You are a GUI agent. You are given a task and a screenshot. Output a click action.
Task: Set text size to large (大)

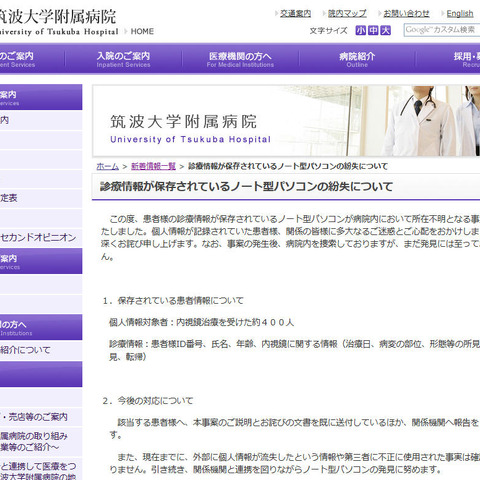[386, 30]
